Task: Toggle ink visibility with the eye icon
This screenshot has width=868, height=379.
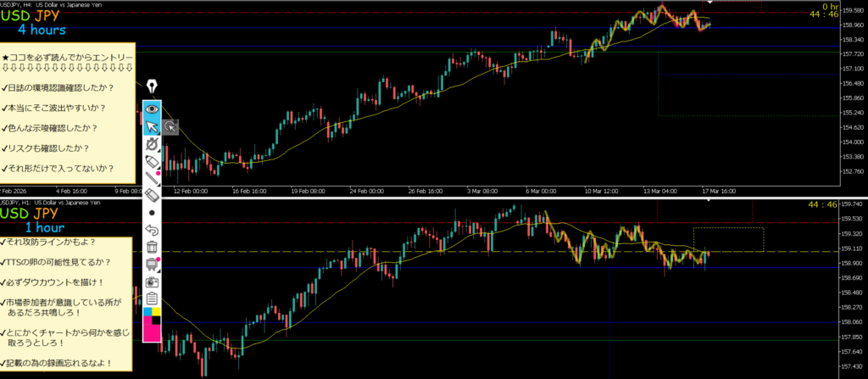Action: 153,109
